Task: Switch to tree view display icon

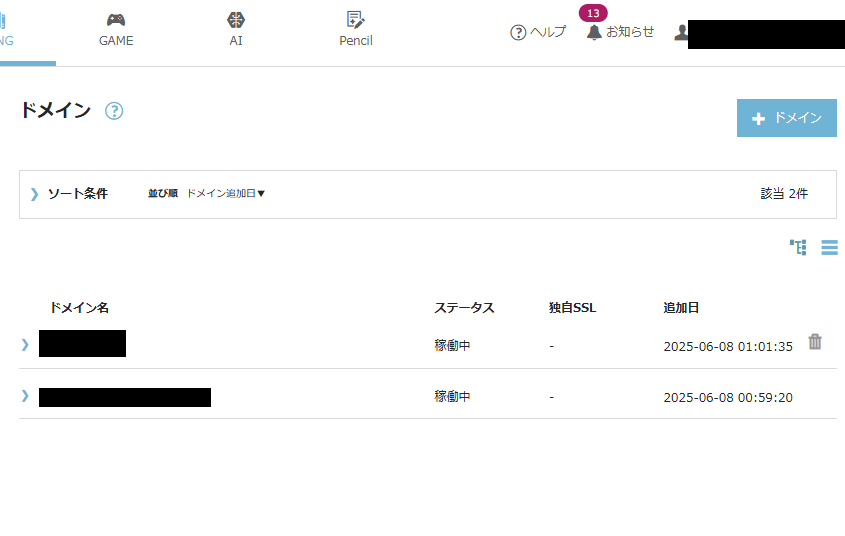Action: coord(797,247)
